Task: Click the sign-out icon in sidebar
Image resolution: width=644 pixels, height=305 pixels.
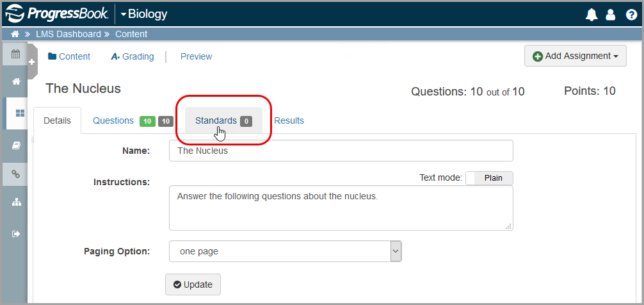Action: [15, 234]
